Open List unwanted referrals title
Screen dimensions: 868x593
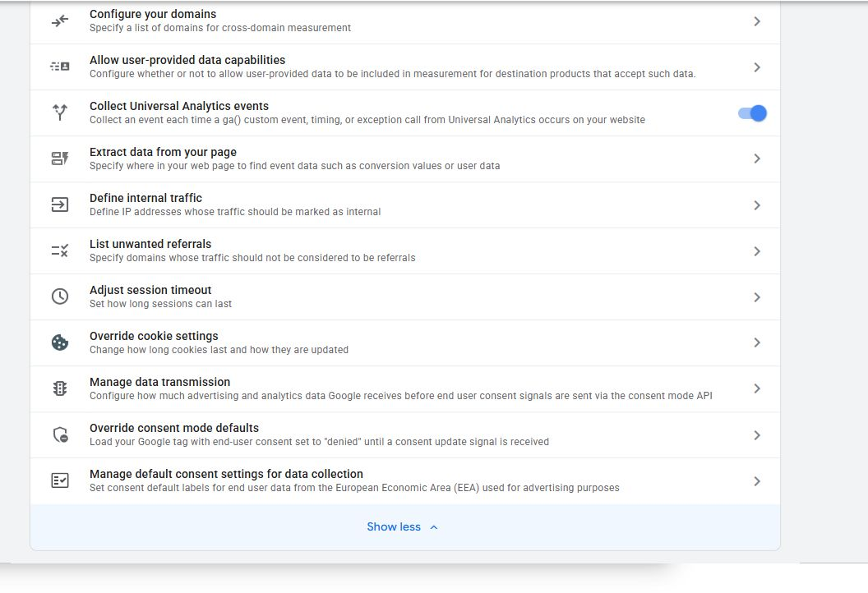pyautogui.click(x=150, y=243)
